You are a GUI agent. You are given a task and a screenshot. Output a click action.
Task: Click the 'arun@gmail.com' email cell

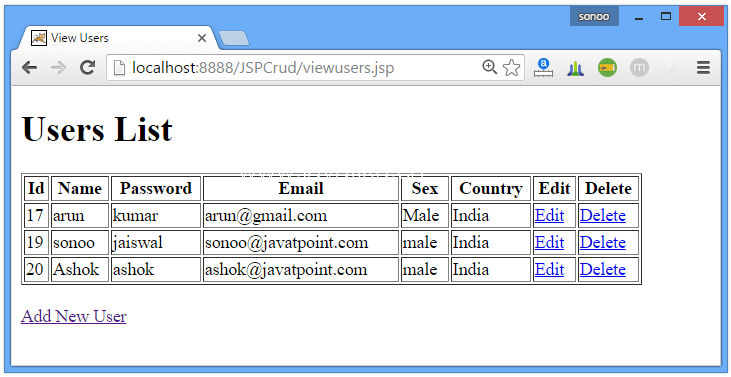coord(301,215)
